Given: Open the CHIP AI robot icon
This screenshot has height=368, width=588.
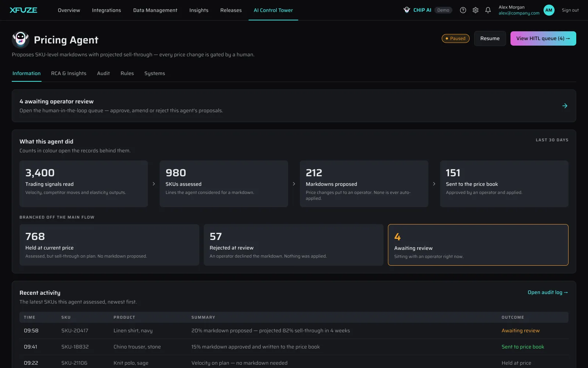Looking at the screenshot, I should (x=407, y=10).
